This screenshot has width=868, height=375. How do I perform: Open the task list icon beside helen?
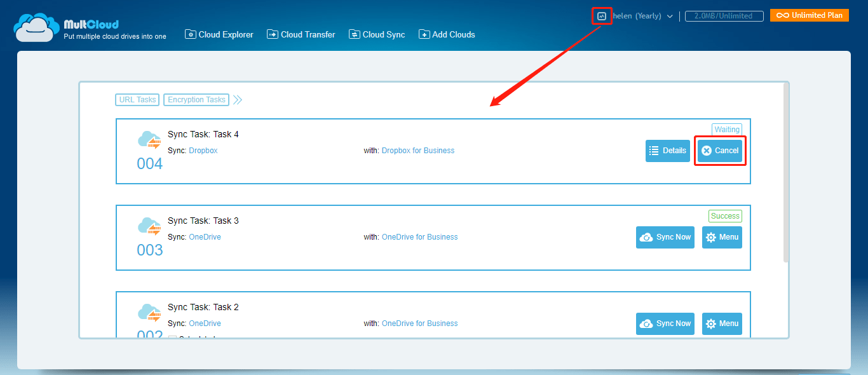[x=602, y=16]
